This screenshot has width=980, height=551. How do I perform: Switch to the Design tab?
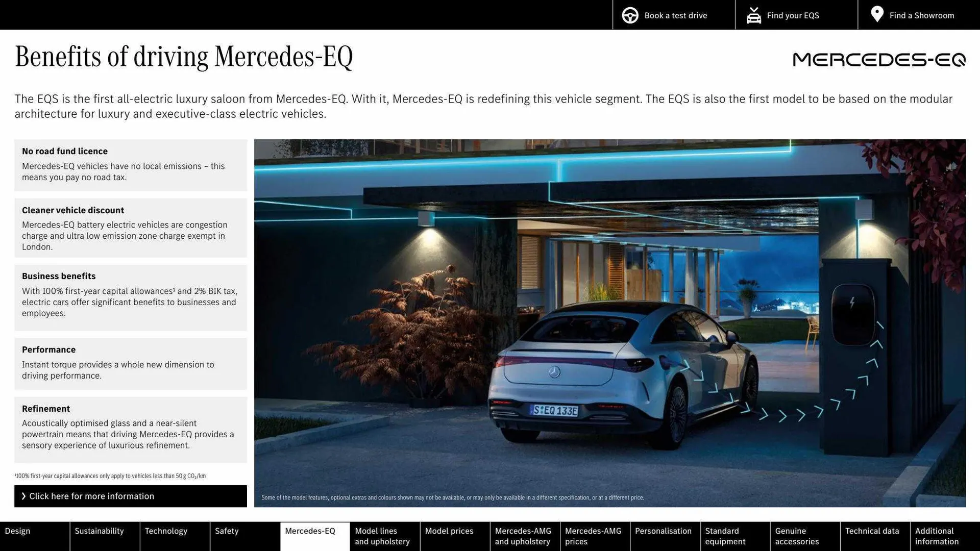tap(17, 531)
